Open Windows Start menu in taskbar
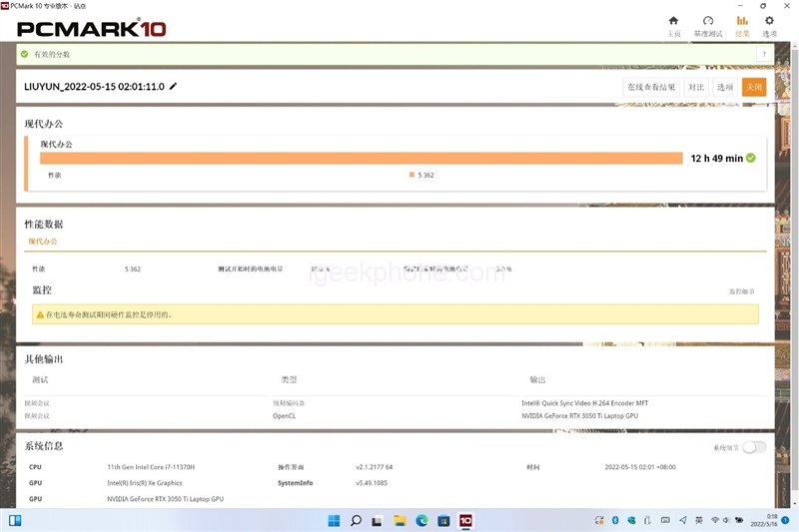 (x=333, y=520)
